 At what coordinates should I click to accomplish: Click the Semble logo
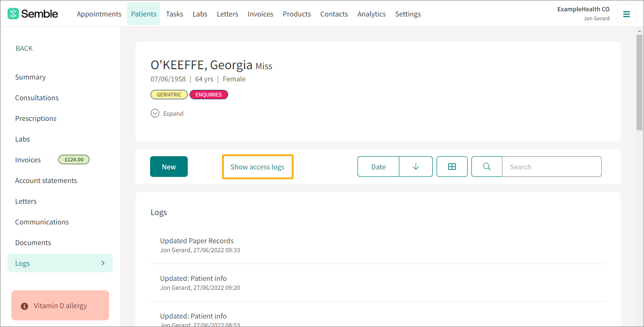coord(33,14)
